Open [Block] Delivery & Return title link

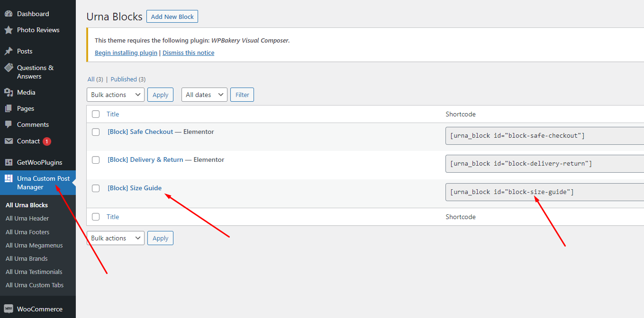click(145, 159)
